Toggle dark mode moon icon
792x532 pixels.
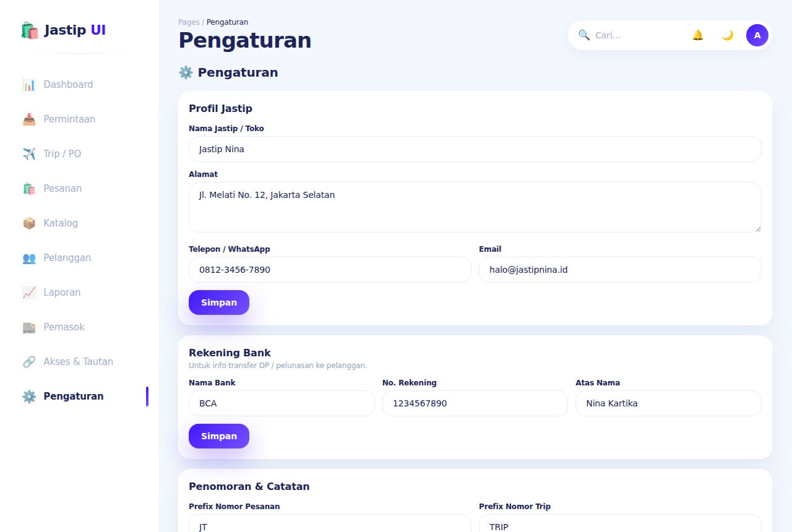pyautogui.click(x=728, y=35)
